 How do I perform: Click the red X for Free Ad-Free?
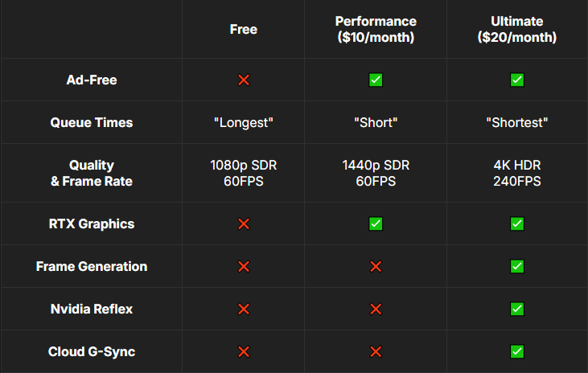[244, 80]
